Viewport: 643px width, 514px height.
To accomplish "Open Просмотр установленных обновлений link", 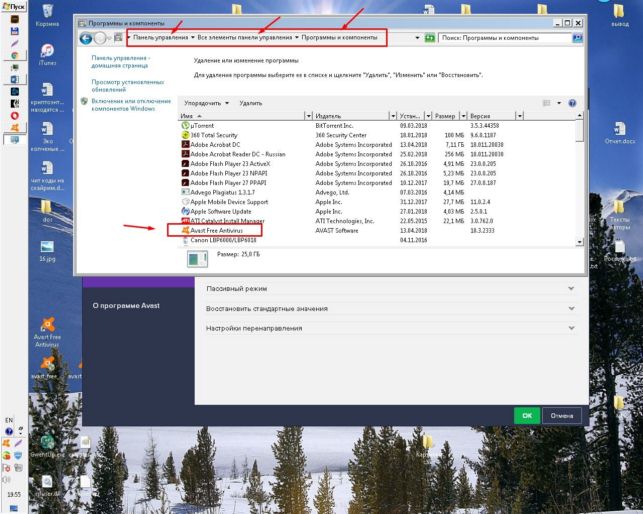I will point(128,85).
